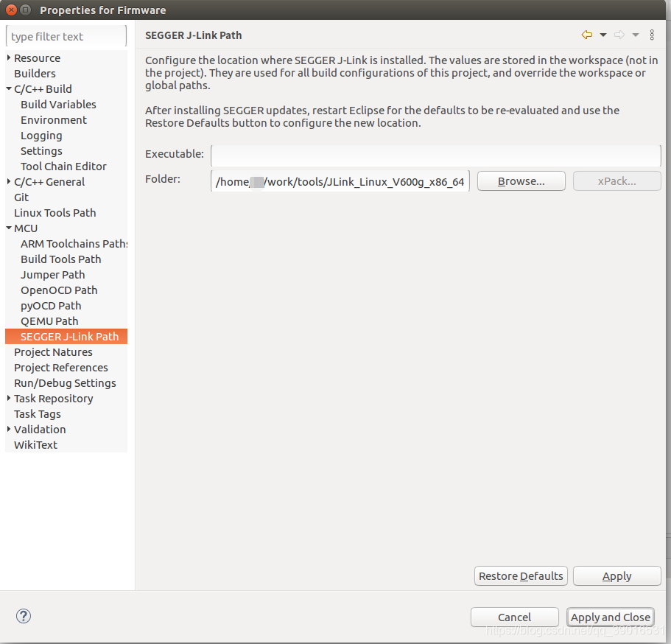The image size is (671, 644).
Task: Open the back history dropdown arrow
Action: click(603, 35)
